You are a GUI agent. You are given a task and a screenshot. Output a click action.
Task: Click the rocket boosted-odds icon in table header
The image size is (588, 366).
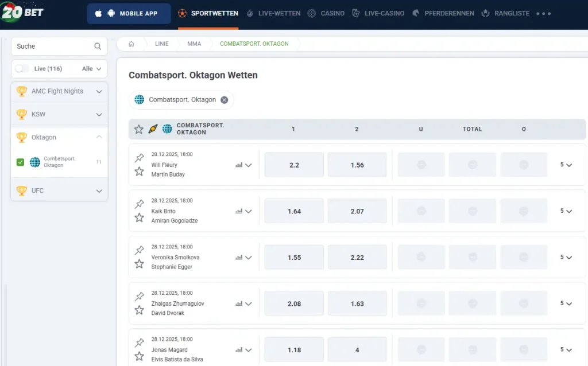click(x=152, y=129)
